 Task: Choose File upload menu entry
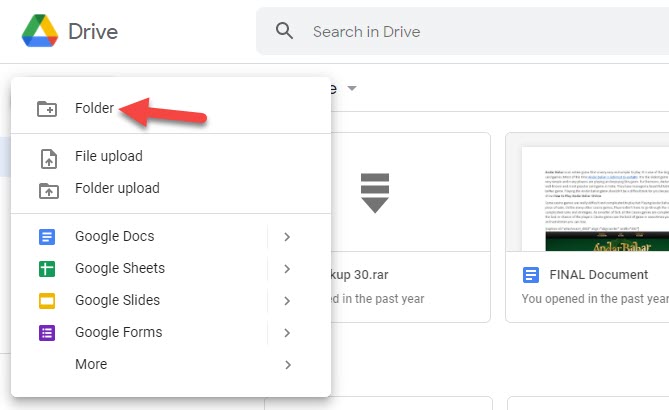point(108,157)
